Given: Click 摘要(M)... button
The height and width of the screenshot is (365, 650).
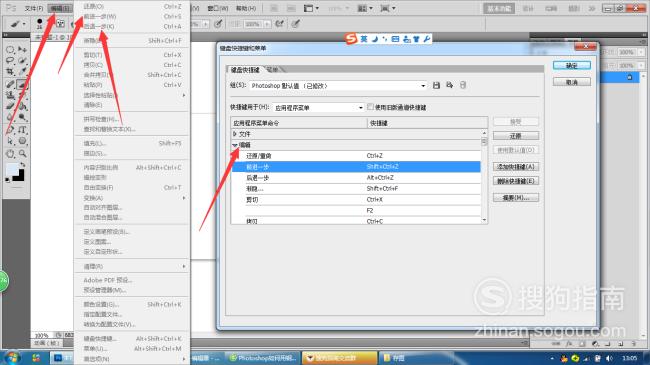Looking at the screenshot, I should [516, 198].
